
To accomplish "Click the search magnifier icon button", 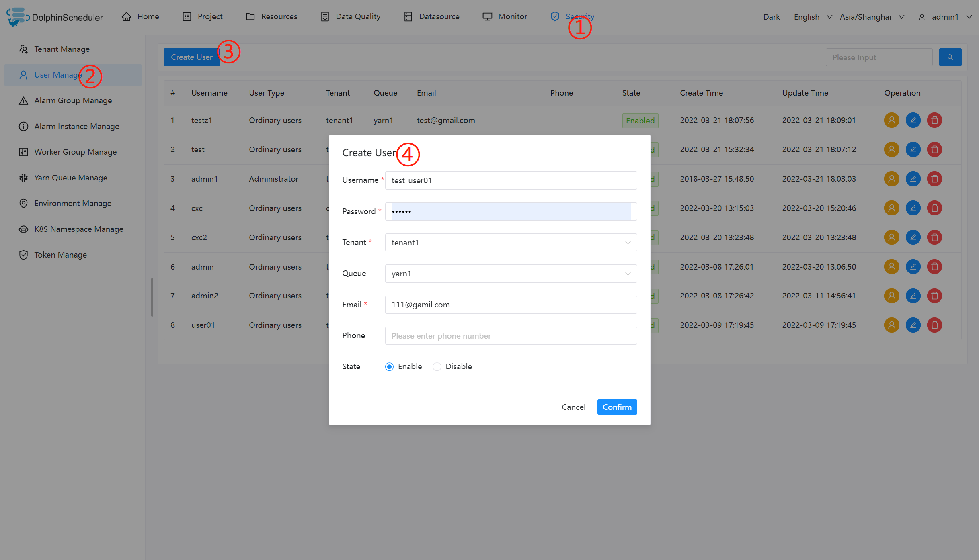I will (950, 57).
